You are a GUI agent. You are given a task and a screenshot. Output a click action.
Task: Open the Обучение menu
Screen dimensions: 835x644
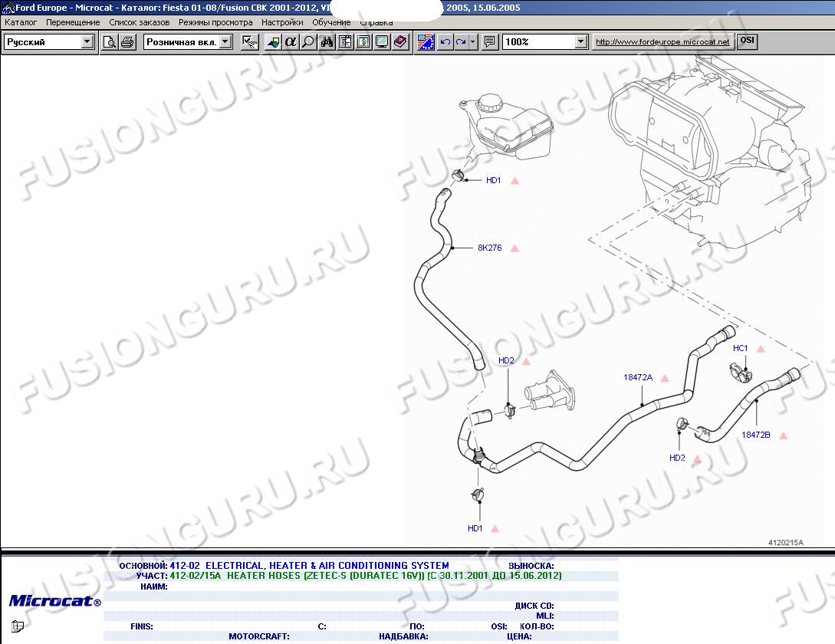click(x=331, y=22)
